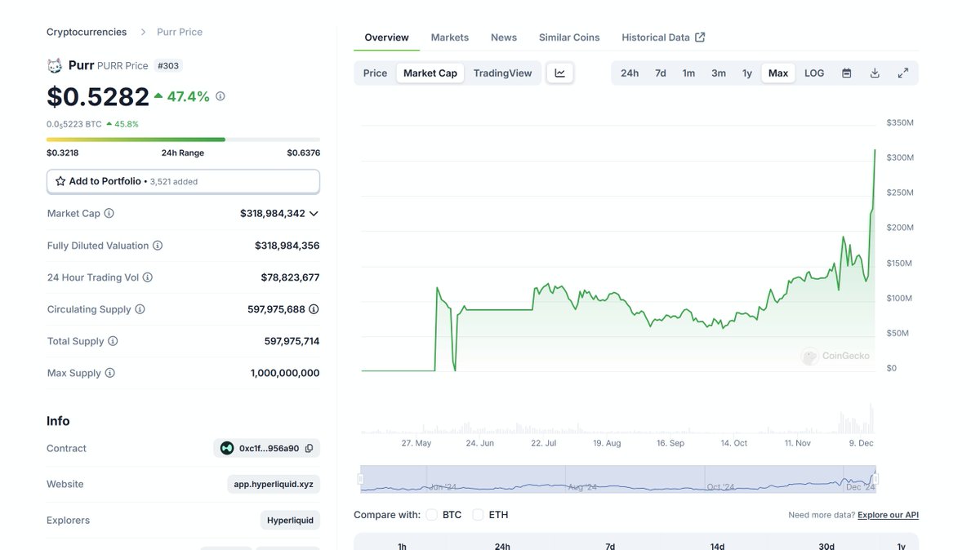
Task: Tick the BTC compare checkbox
Action: [431, 515]
